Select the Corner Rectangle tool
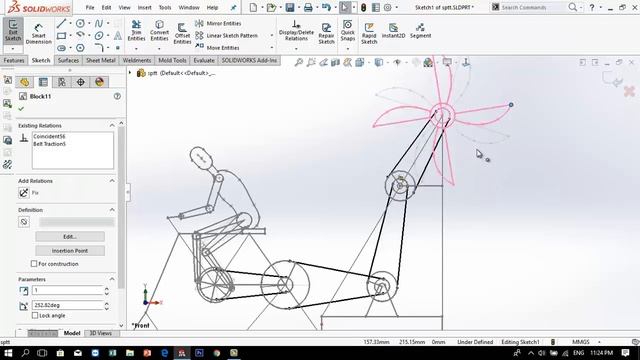Screen dimensions: 640x360 click(x=61, y=36)
